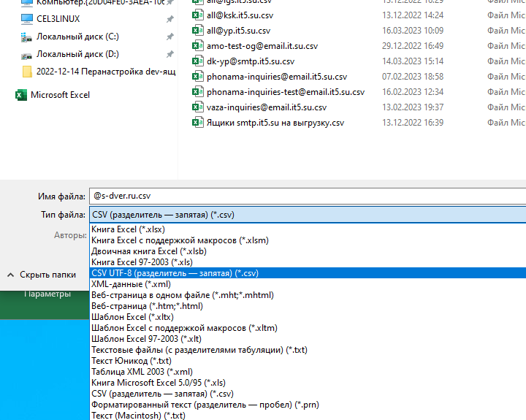Select file name dk-yp@smtp.it5.su.csv

[x=251, y=62]
